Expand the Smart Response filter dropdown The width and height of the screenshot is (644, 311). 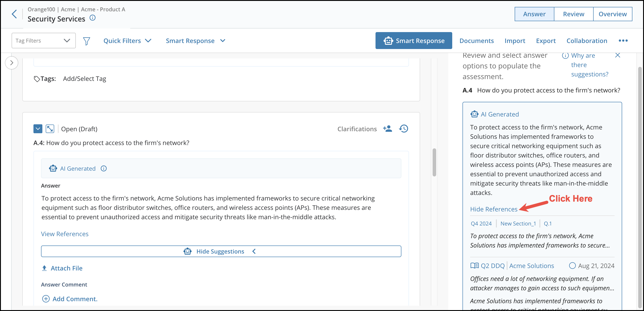click(196, 41)
